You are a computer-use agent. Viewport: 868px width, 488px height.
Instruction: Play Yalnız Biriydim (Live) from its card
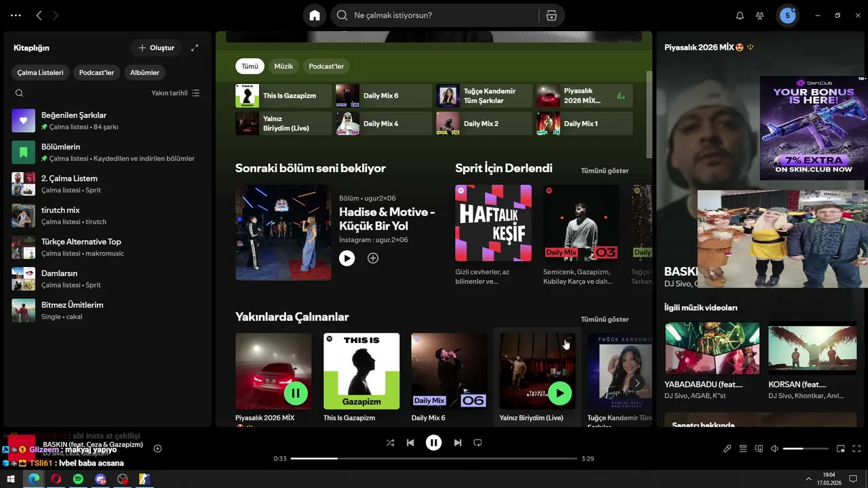tap(559, 392)
